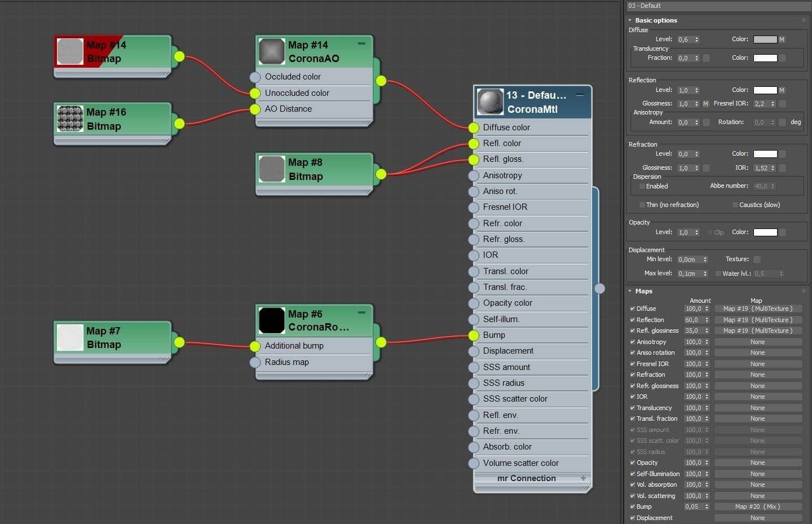The width and height of the screenshot is (812, 524).
Task: Click Map #16 Bitmap pattern thumbnail
Action: coord(70,118)
